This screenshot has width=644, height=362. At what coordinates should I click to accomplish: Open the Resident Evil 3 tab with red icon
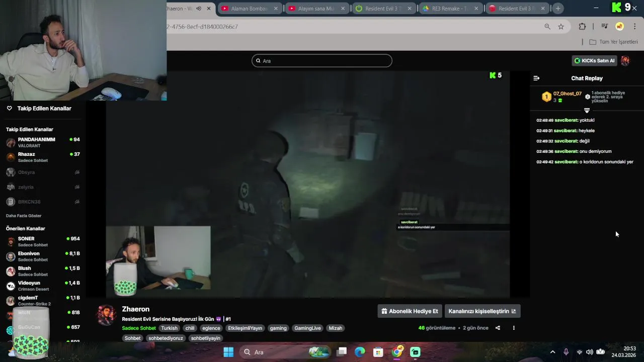[x=517, y=9]
